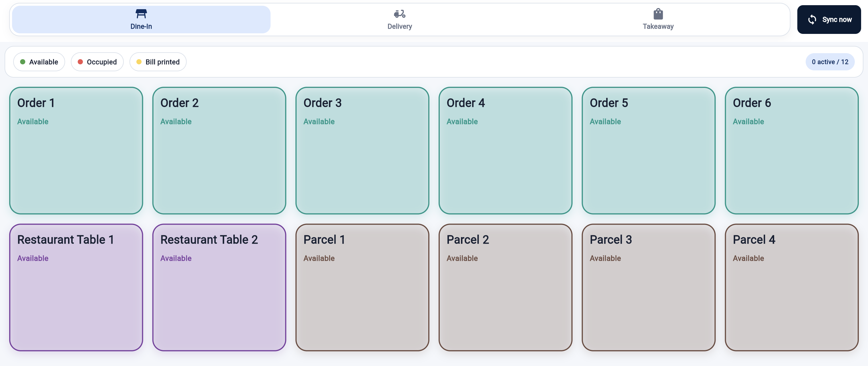This screenshot has width=868, height=366.
Task: Click the Dine-In table icon
Action: pyautogui.click(x=141, y=14)
